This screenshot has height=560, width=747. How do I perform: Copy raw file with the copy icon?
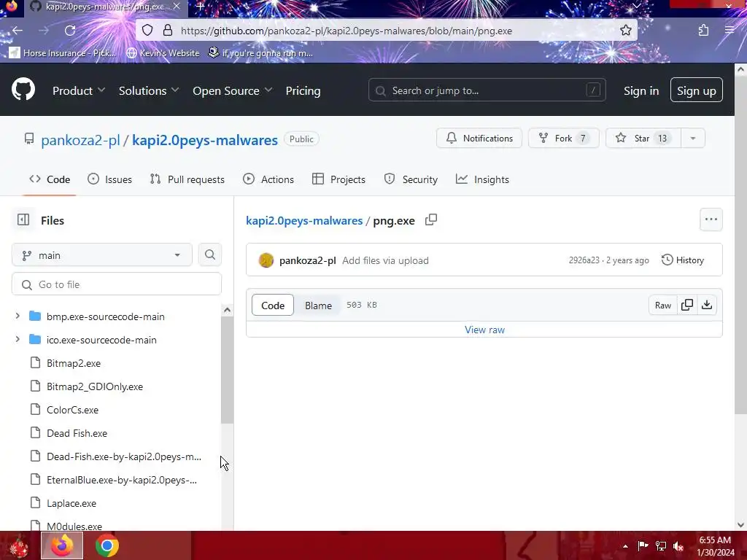[687, 305]
